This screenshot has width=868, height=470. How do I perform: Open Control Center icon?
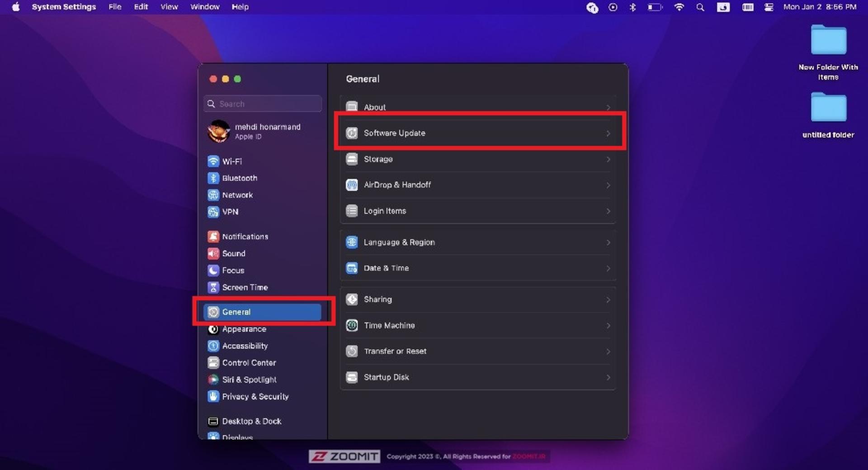(213, 362)
